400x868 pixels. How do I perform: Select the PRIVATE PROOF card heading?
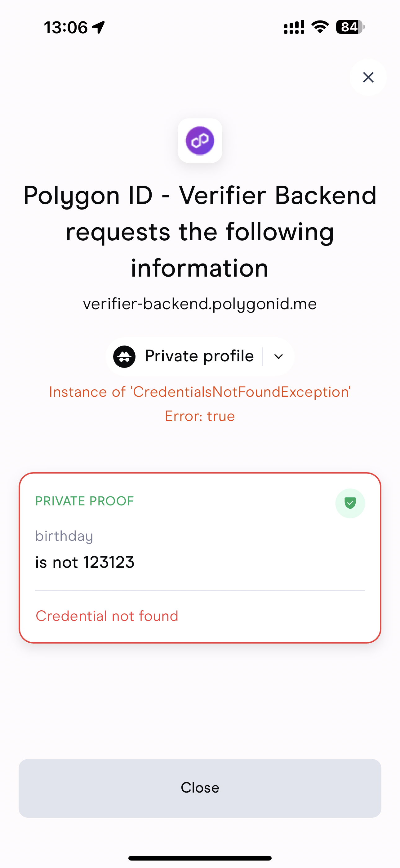point(85,501)
